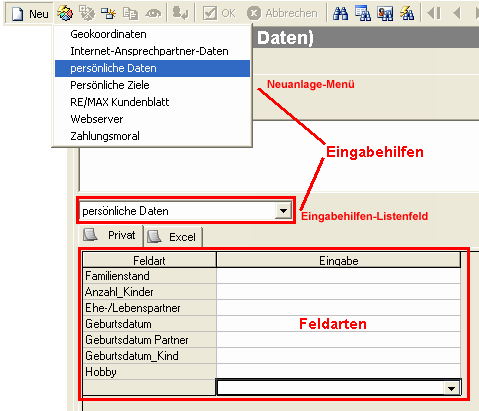The image size is (479, 411).
Task: Click the lightning quick-search binoculars icon
Action: (407, 13)
